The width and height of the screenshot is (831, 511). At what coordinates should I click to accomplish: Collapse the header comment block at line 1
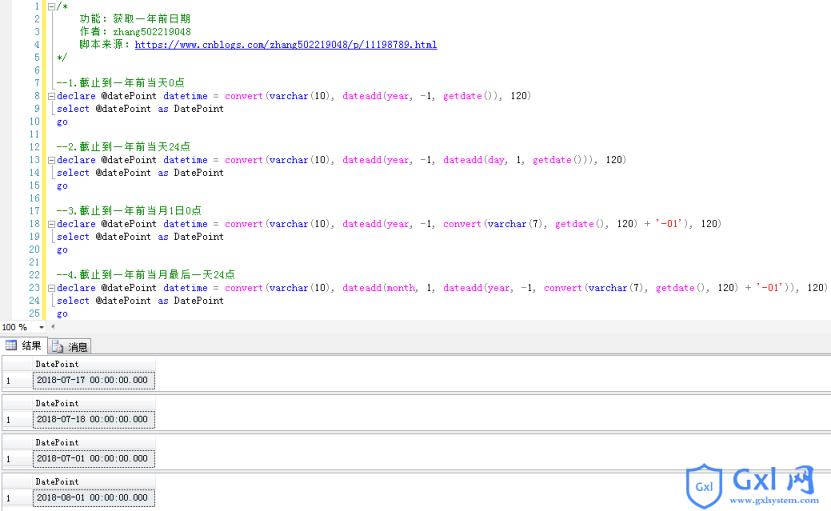tap(51, 7)
